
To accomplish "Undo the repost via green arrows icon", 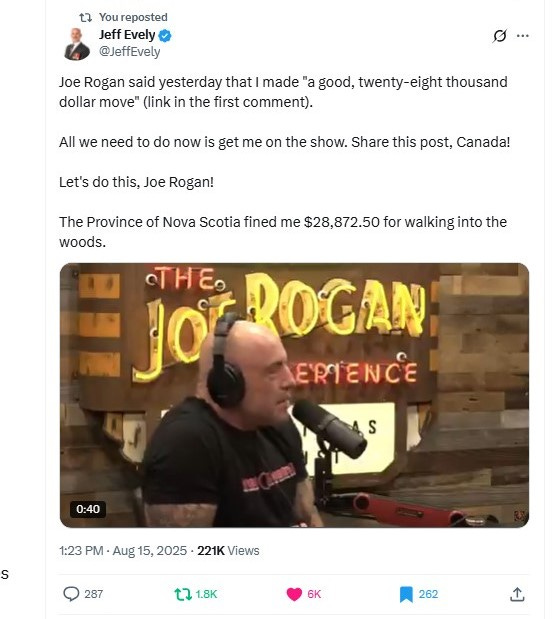I will [x=183, y=594].
